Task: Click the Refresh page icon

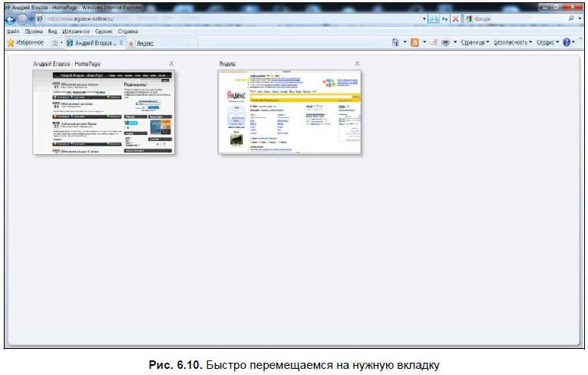Action: (444, 18)
